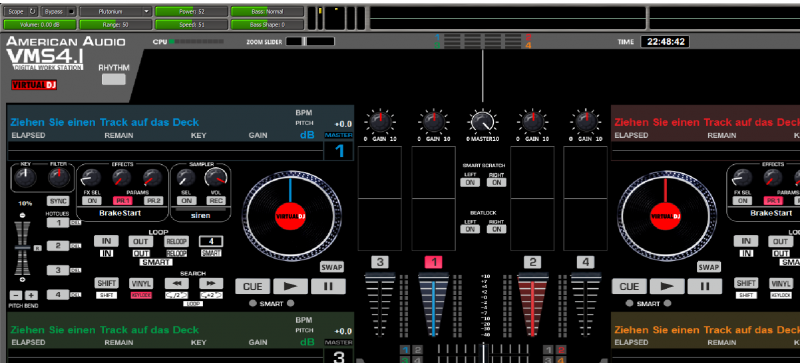Click the Scope refresh icon in the top bar

[x=32, y=11]
